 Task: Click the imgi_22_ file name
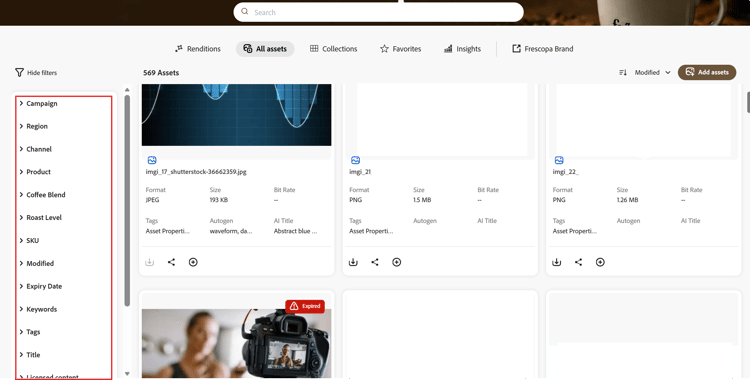click(565, 171)
